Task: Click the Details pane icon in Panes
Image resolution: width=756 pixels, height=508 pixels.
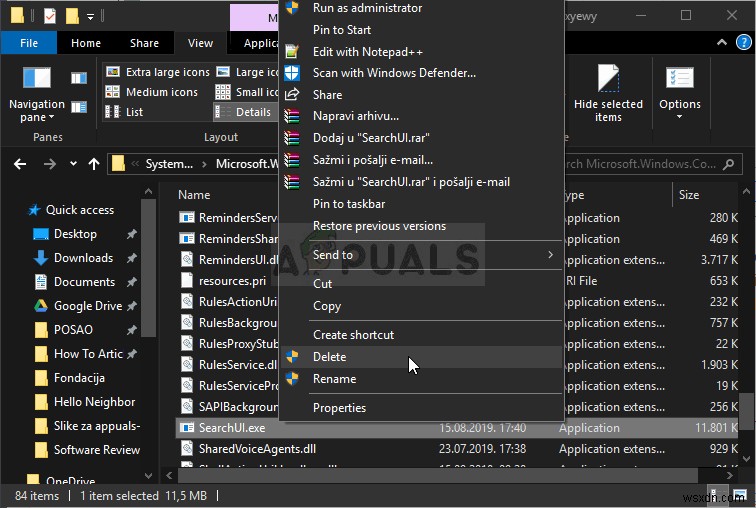Action: [79, 107]
